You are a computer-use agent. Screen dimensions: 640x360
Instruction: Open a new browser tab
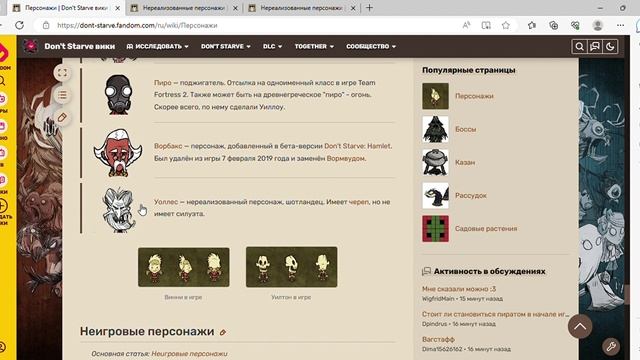coord(369,8)
